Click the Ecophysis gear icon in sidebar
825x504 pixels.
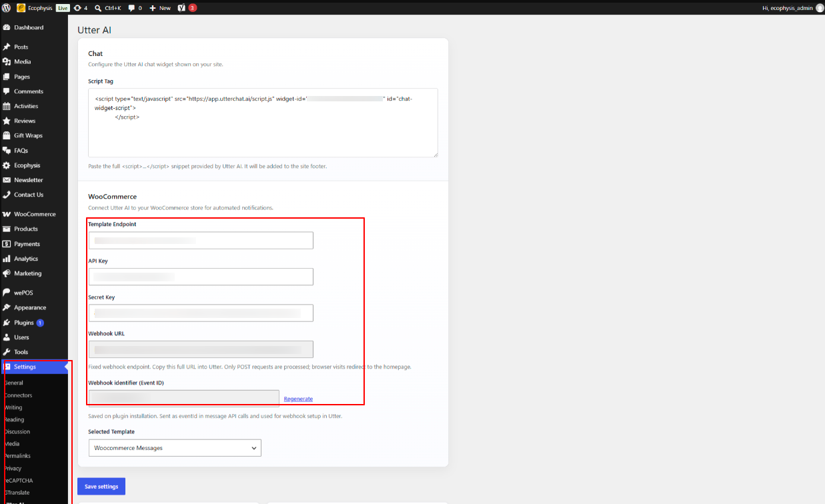7,165
